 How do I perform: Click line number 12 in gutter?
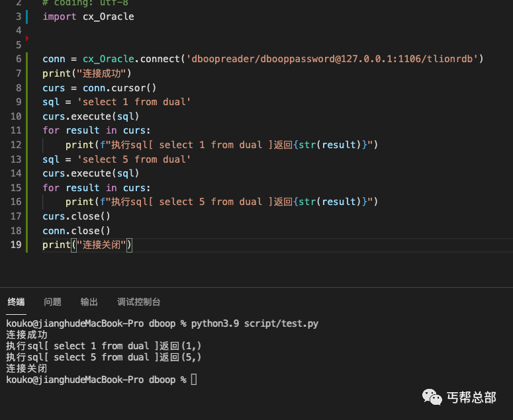[16, 144]
